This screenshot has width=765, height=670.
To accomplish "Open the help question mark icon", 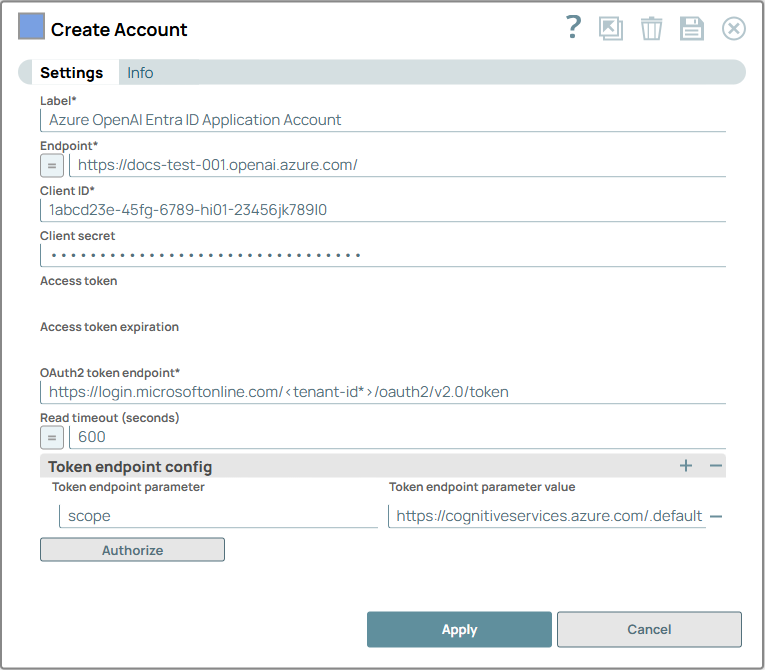I will click(x=573, y=27).
